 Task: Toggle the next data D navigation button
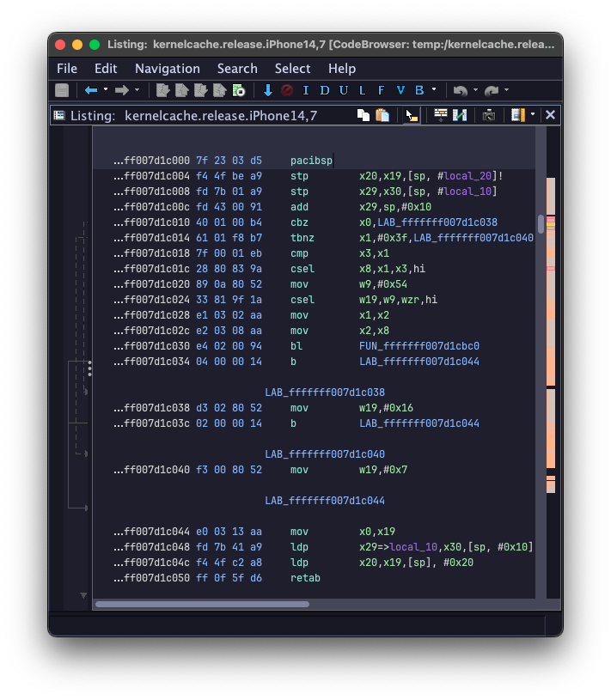324,90
